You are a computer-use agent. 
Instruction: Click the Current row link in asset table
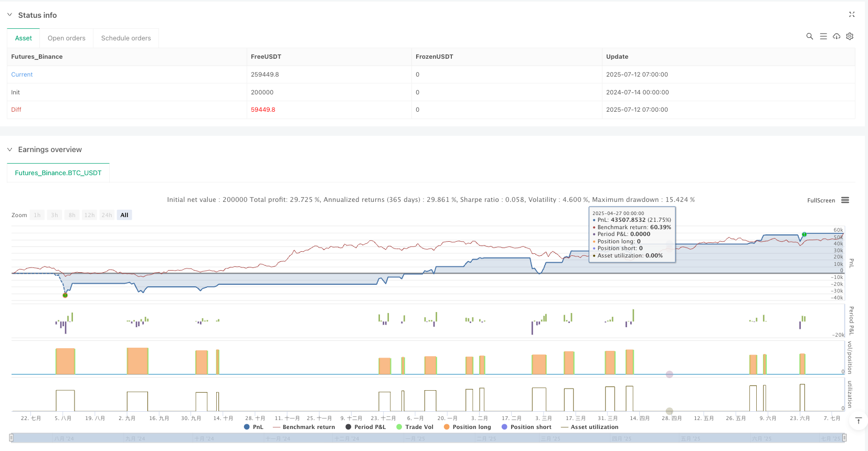[x=22, y=74]
